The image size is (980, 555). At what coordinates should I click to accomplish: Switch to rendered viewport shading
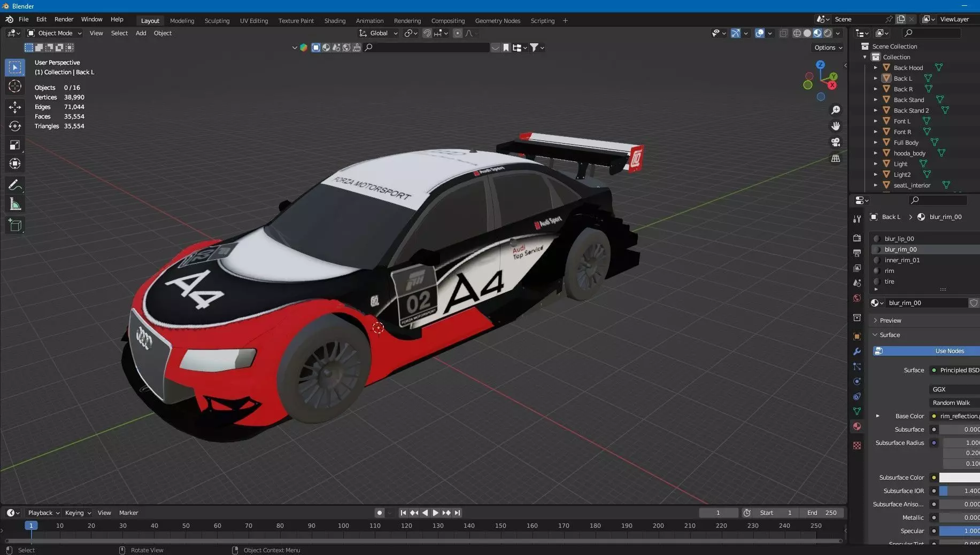tap(828, 33)
